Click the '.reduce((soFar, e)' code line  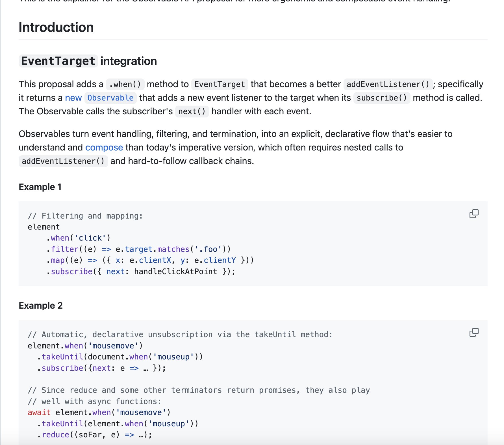point(94,435)
